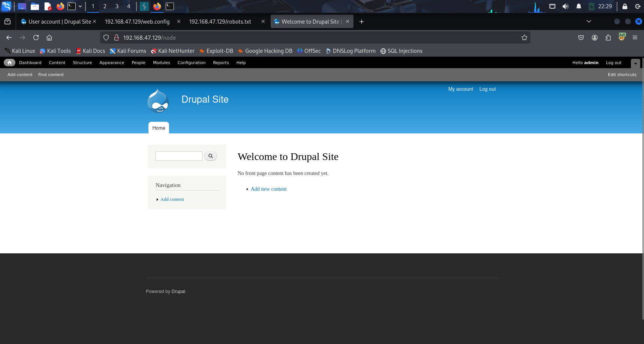Viewport: 644px width, 344px height.
Task: Open Firefox extensions puzzle icon
Action: 608,37
